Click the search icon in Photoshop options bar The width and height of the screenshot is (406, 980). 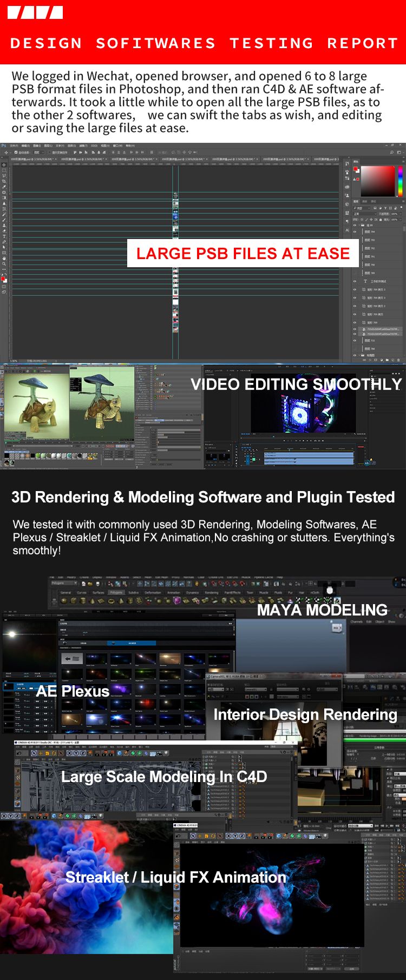click(x=392, y=153)
